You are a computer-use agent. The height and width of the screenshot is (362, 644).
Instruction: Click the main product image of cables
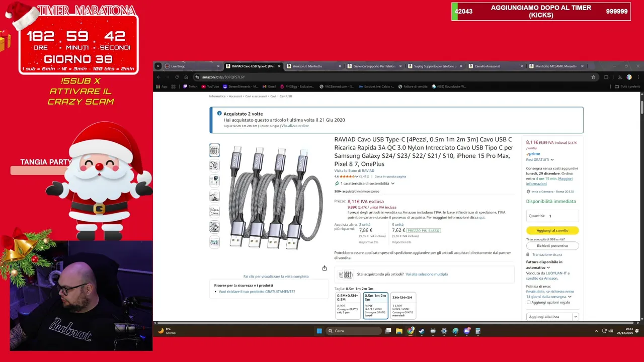[276, 197]
